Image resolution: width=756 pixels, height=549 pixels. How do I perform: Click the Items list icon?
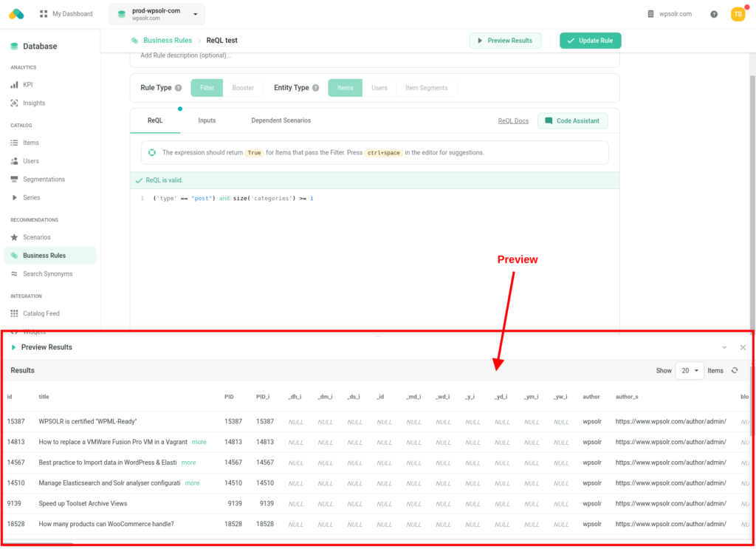[x=15, y=143]
